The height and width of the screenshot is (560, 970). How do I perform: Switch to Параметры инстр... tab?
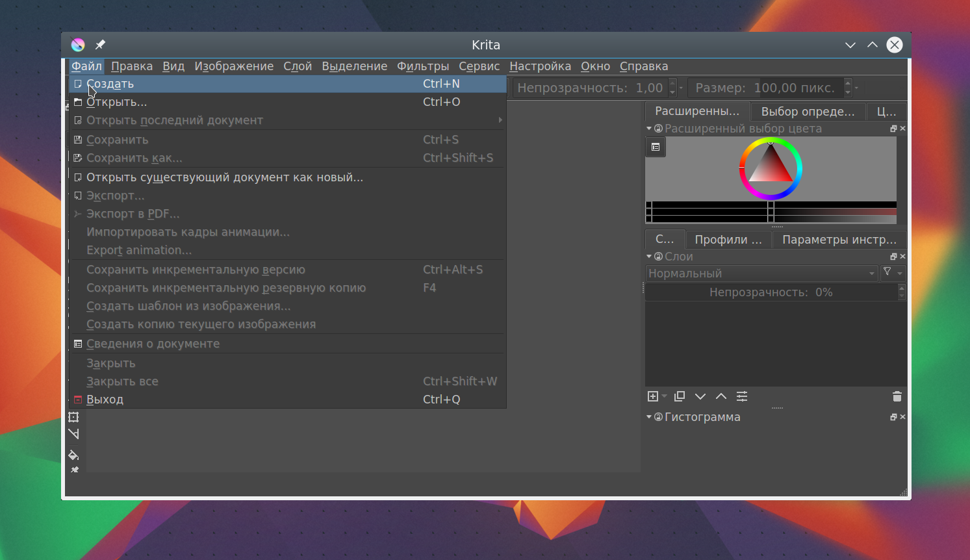[839, 240]
